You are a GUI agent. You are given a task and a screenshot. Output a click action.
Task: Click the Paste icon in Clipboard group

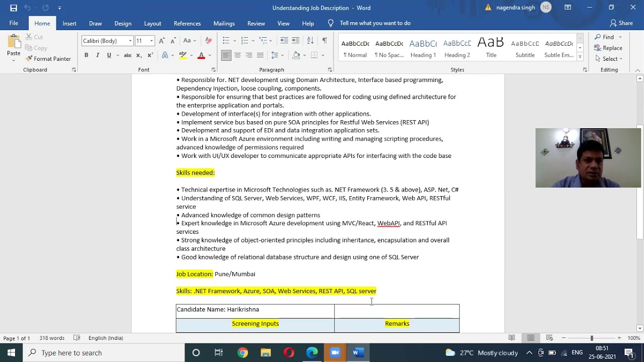(14, 46)
